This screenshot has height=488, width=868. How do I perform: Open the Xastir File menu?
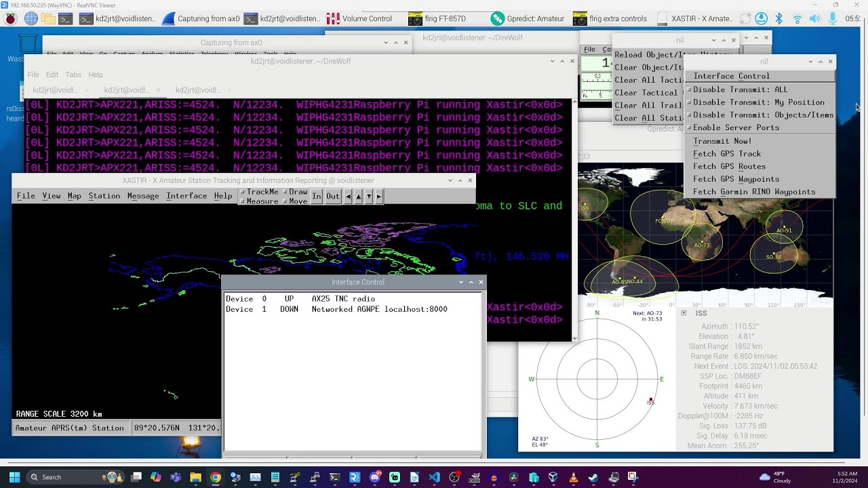26,196
